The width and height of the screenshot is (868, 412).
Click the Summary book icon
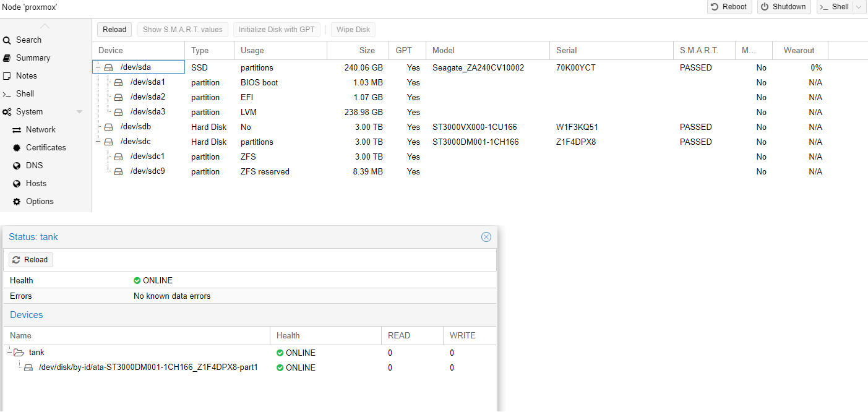pos(7,58)
